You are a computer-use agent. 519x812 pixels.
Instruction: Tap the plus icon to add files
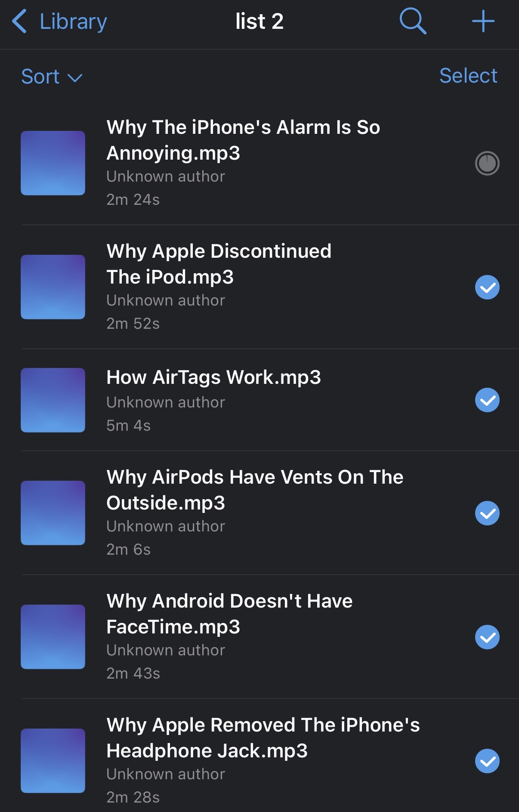[x=483, y=21]
